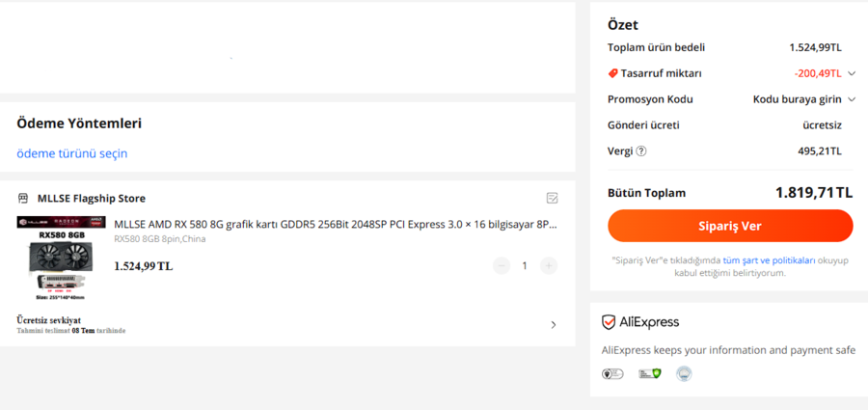Click the first payment security badge icon
The image size is (868, 410).
pyautogui.click(x=612, y=373)
